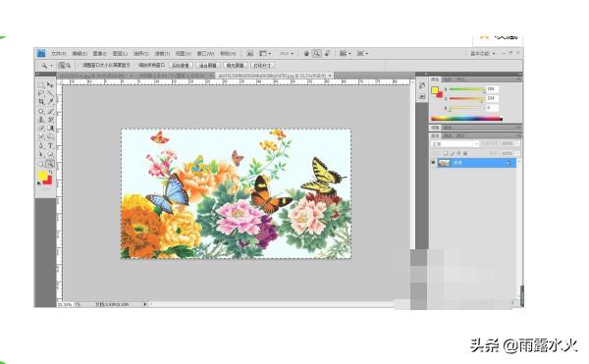Image resolution: width=589 pixels, height=364 pixels.
Task: Select the Eyedropper tool
Action: tap(50, 102)
